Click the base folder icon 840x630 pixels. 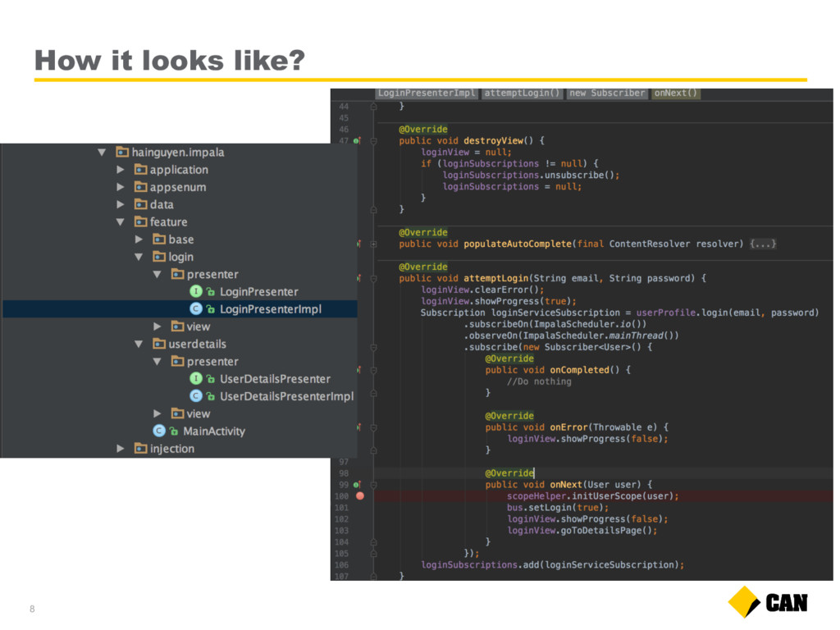coord(159,240)
